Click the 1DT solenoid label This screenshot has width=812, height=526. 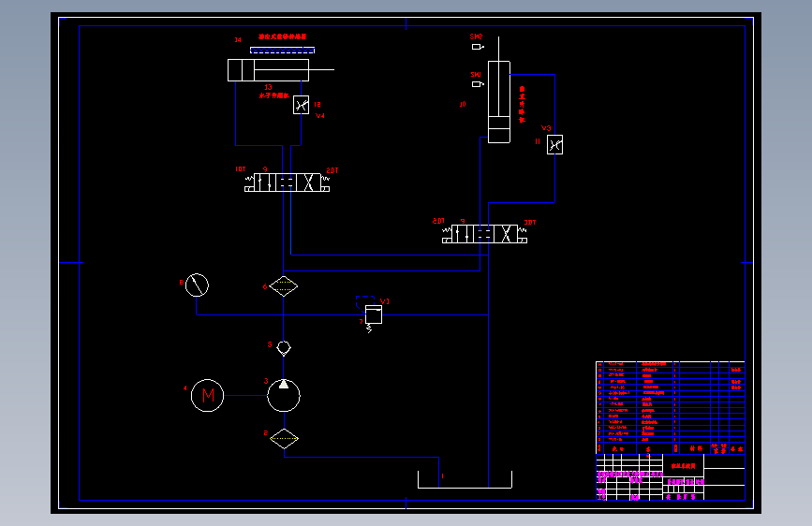tap(241, 169)
